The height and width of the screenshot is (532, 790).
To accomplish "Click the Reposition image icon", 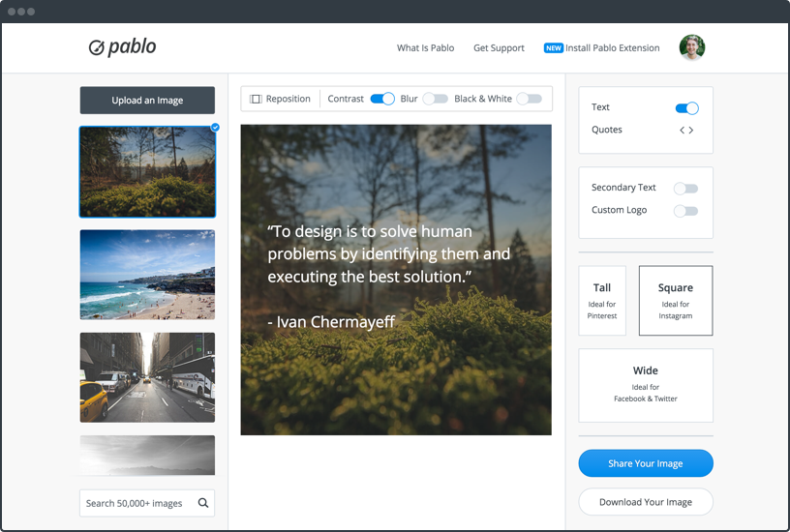I will tap(257, 99).
